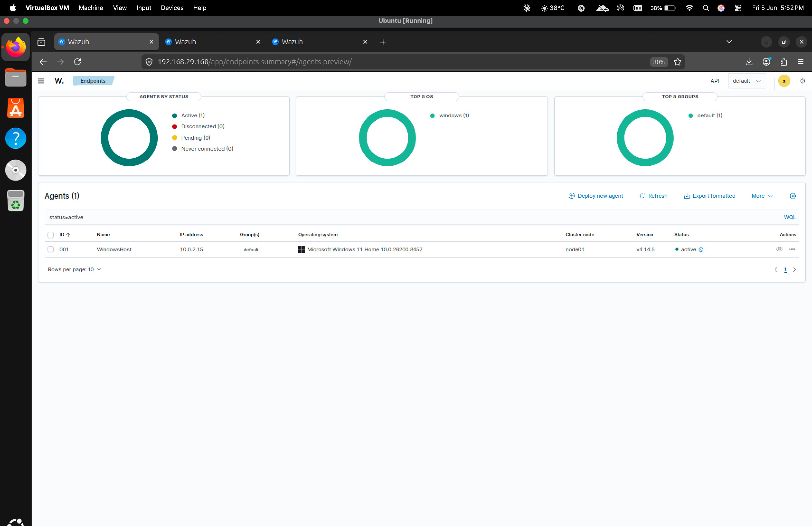
Task: Click the Agents by status donut chart
Action: (x=129, y=138)
